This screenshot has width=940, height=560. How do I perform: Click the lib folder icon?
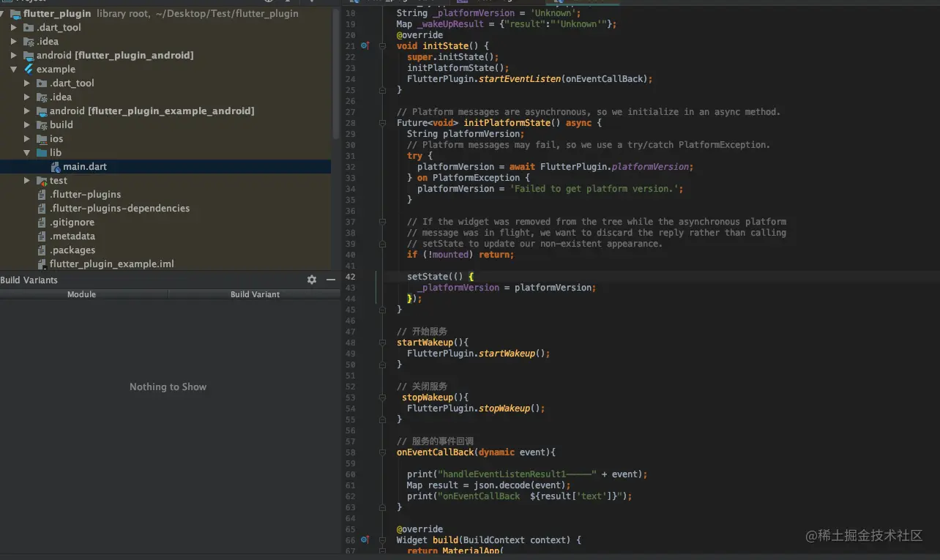pyautogui.click(x=42, y=152)
